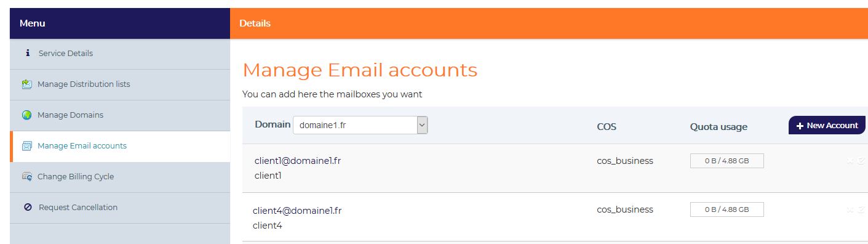Image resolution: width=868 pixels, height=244 pixels.
Task: Open the Domain dropdown showing domaine1.fr
Action: (360, 125)
